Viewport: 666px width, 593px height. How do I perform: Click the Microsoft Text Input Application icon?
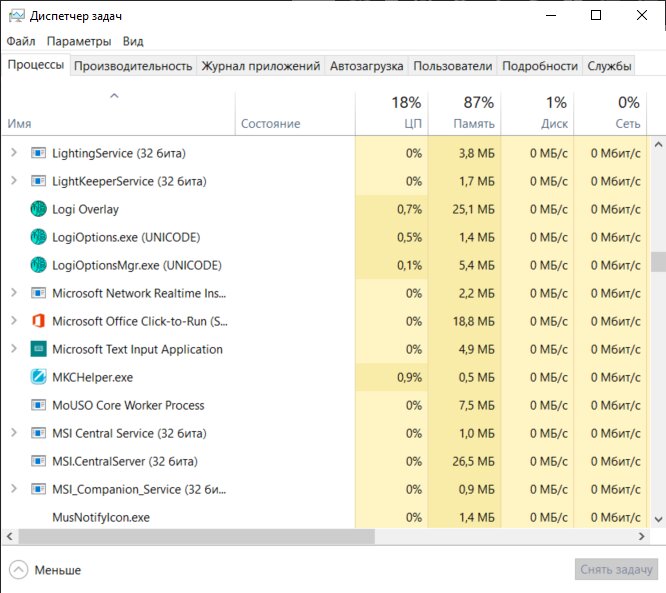[x=38, y=349]
